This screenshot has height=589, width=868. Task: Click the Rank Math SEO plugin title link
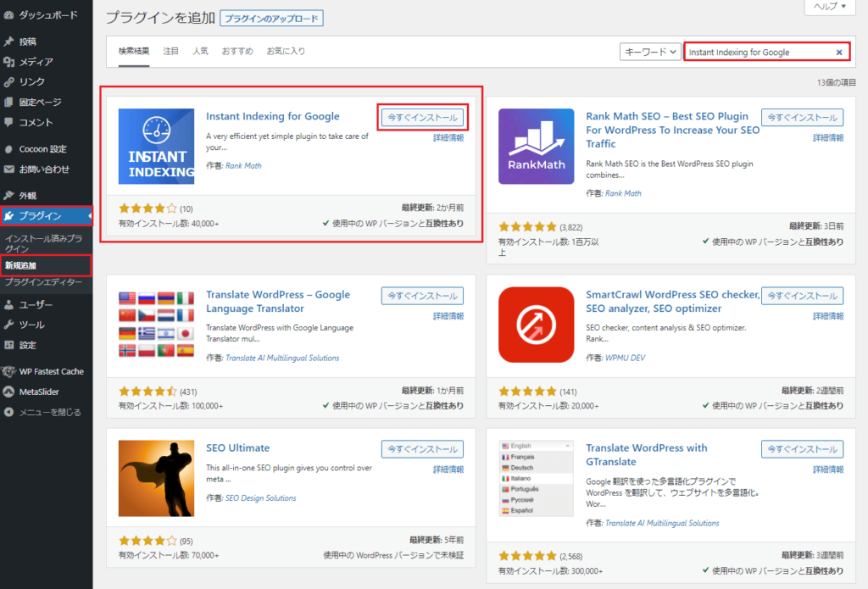(672, 131)
